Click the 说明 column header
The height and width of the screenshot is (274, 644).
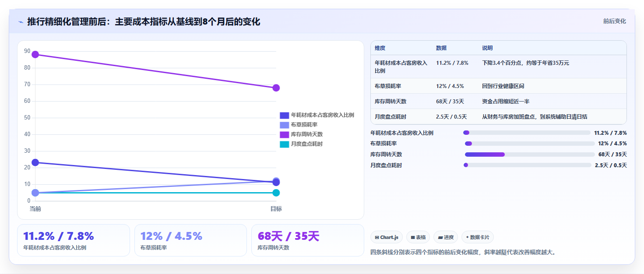tap(487, 48)
